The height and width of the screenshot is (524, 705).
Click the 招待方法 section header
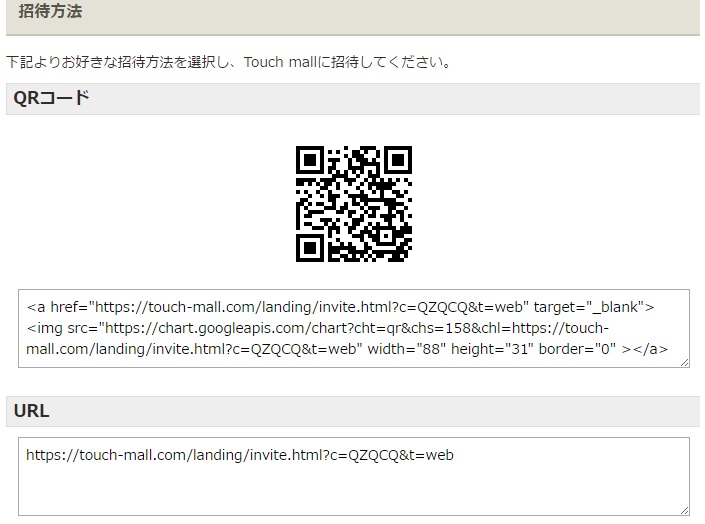pos(352,16)
